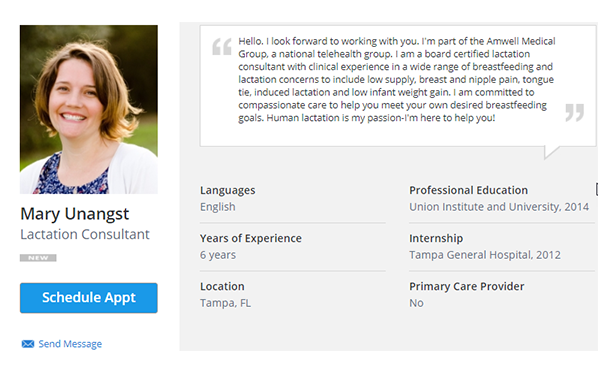The width and height of the screenshot is (615, 372).
Task: Open the Send Message link
Action: (70, 344)
